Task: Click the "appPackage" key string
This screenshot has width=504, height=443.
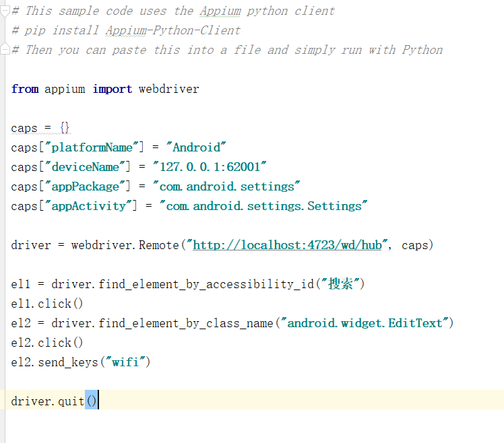Action: [x=85, y=186]
